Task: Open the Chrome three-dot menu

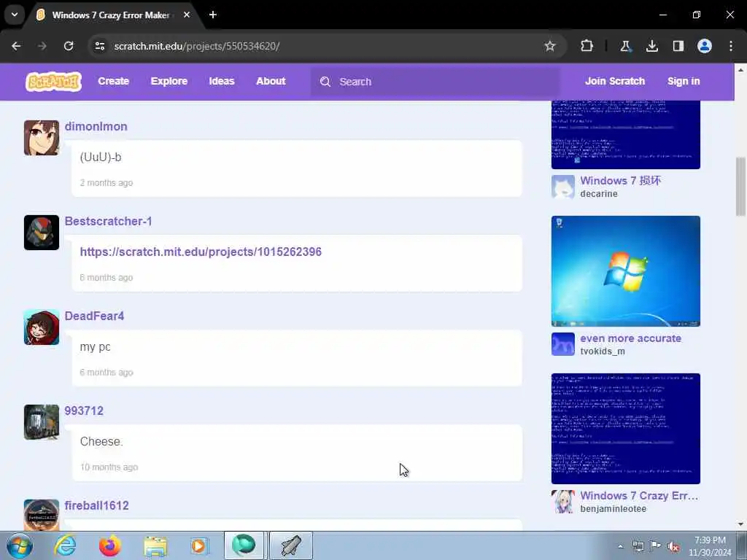Action: (731, 46)
